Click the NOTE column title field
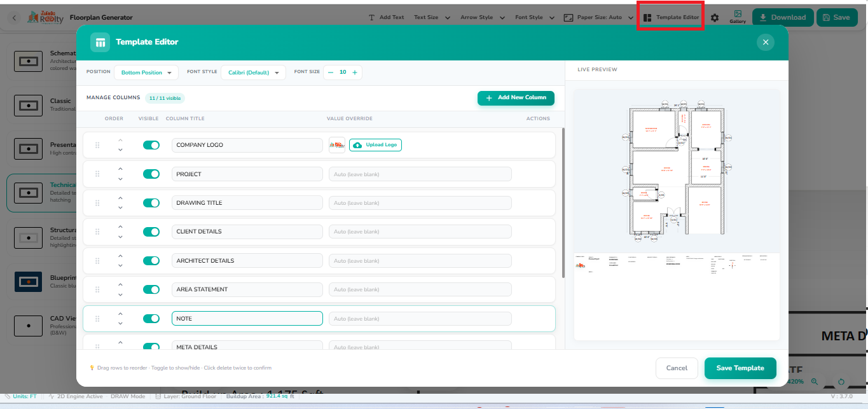868x409 pixels. tap(247, 319)
